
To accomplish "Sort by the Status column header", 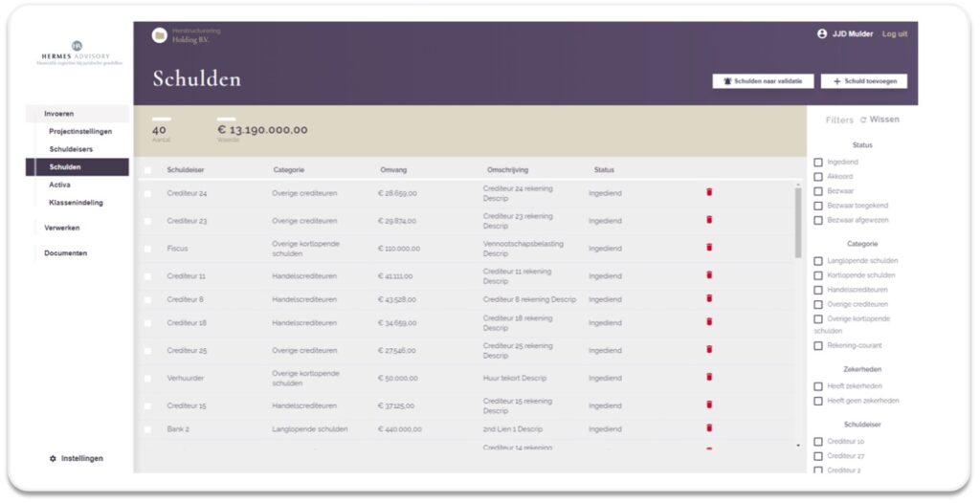I will pos(604,170).
